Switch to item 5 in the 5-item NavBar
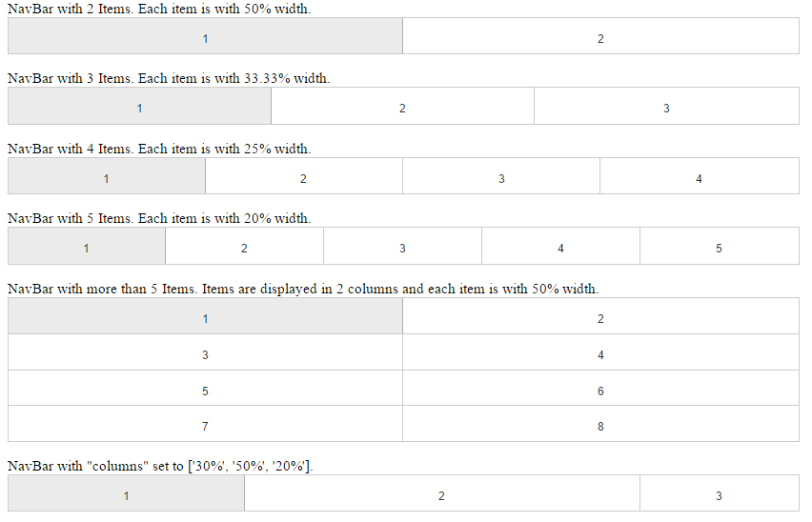 [x=719, y=247]
